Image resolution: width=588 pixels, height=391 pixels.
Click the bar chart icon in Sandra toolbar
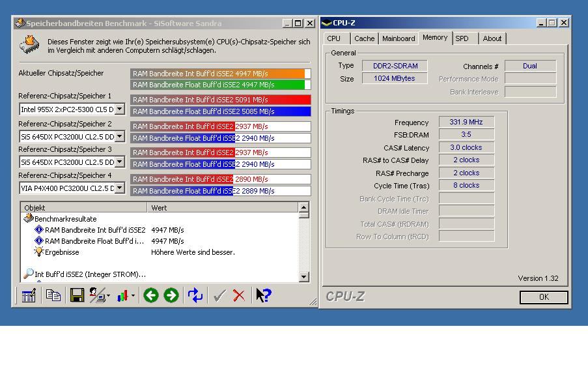123,296
